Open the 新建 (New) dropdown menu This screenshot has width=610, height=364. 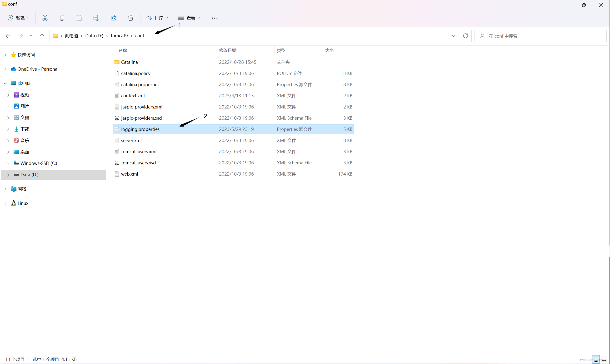pos(18,18)
